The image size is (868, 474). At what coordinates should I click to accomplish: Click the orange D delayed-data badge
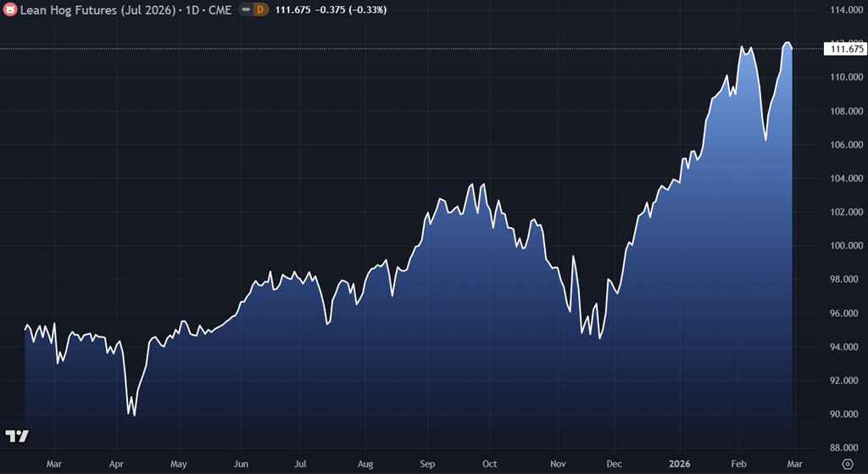(260, 9)
